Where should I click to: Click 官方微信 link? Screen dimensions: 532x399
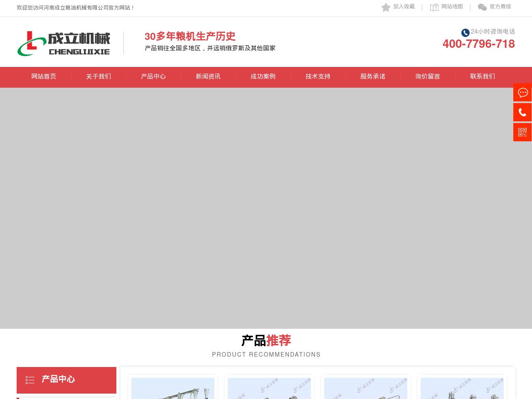pos(500,7)
